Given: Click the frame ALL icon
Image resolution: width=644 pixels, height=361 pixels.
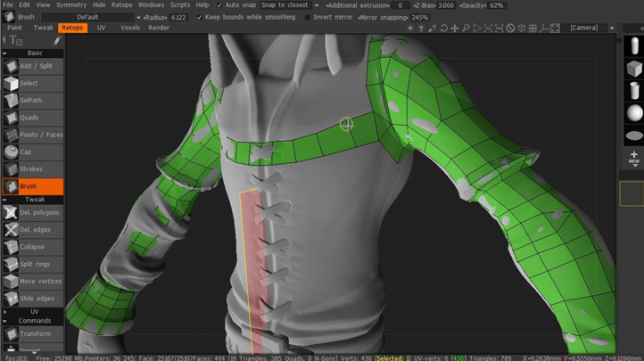Looking at the screenshot, I should click(x=488, y=28).
